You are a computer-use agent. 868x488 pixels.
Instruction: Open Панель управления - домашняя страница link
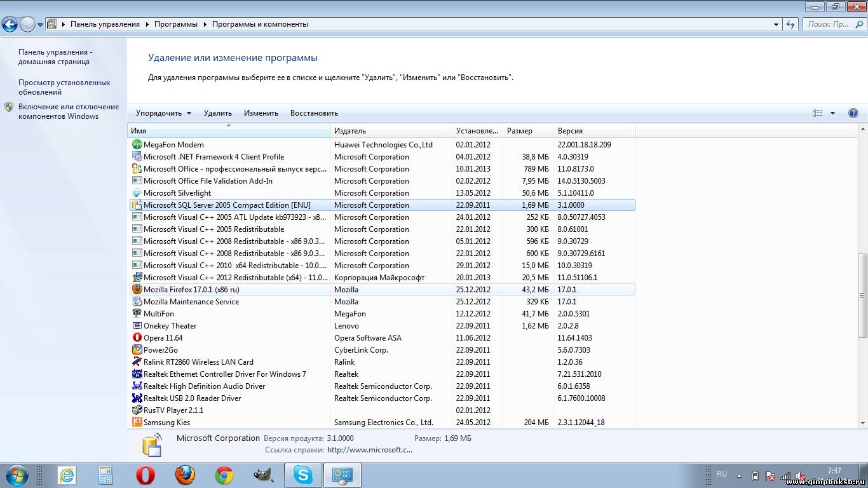point(56,57)
